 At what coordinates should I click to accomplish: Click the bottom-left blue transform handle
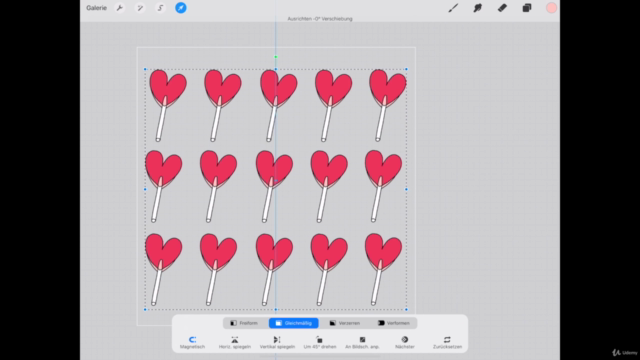pos(145,309)
